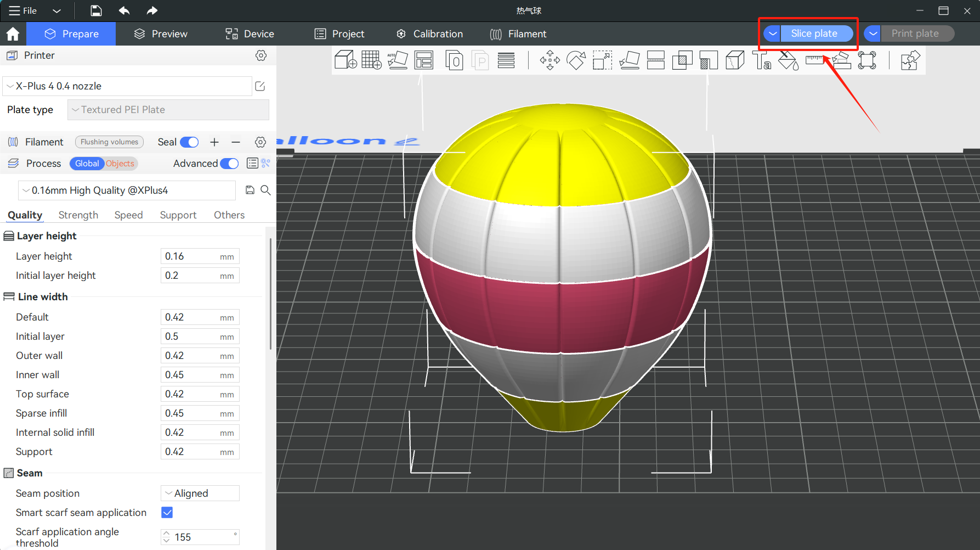Select the Global process mode
Viewport: 980px width, 550px height.
[87, 164]
